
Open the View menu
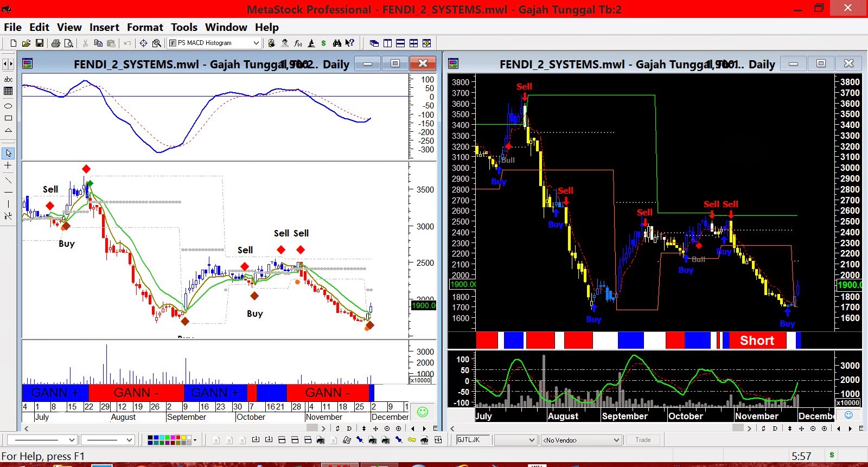click(x=69, y=27)
